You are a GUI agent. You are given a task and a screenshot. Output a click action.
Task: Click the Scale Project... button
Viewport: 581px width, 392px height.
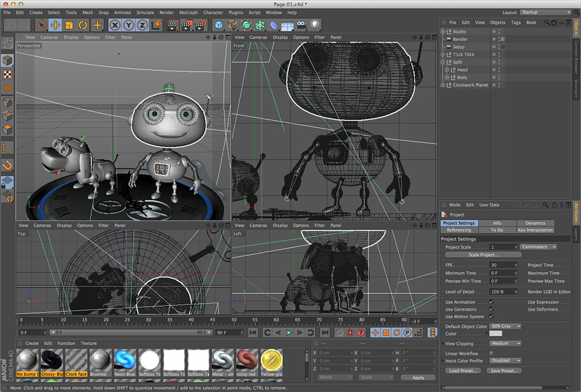(x=483, y=255)
